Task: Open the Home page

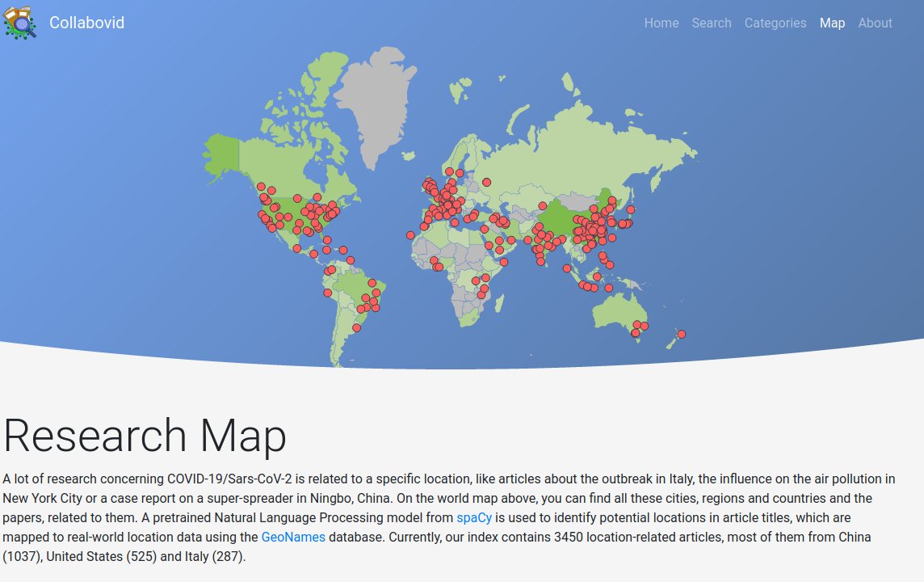Action: coord(661,23)
